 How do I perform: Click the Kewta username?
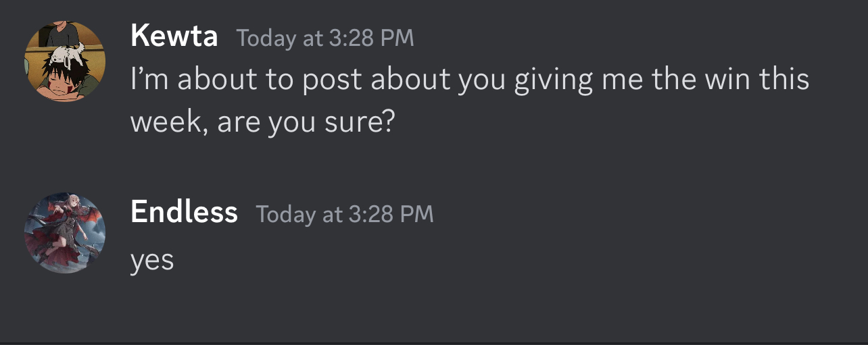(174, 36)
